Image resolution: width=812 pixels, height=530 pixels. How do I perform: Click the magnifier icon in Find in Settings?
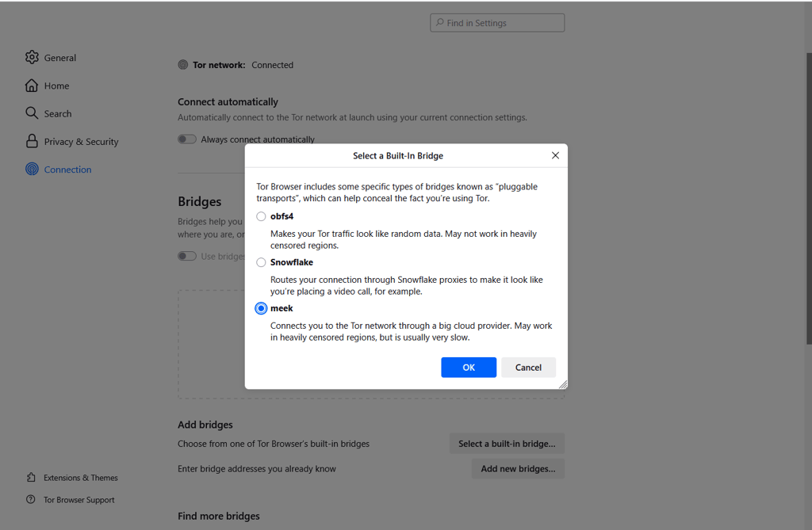point(439,22)
